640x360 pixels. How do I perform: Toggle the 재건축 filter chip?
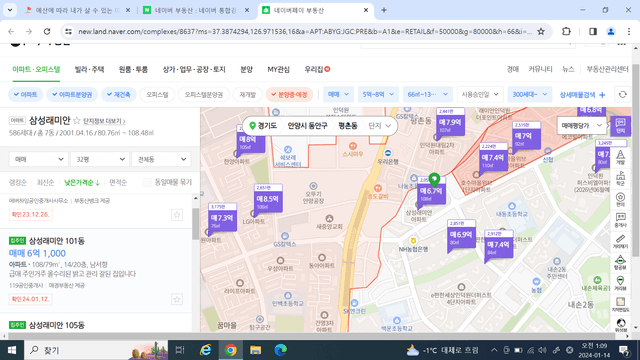point(118,94)
